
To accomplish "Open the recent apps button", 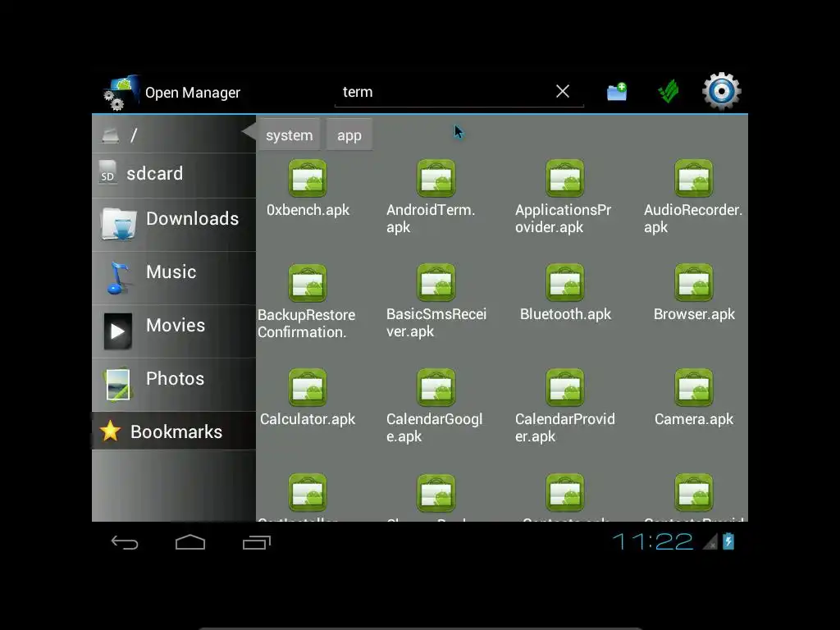I will coord(257,543).
